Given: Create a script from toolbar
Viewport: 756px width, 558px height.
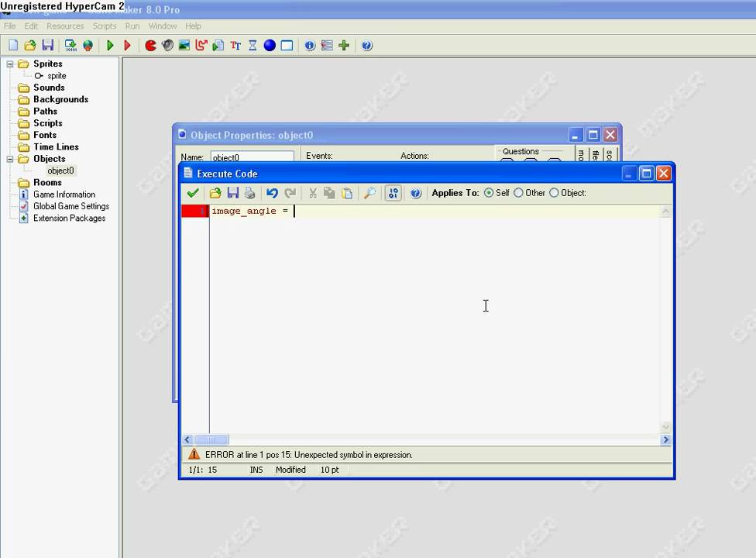Looking at the screenshot, I should 218,45.
